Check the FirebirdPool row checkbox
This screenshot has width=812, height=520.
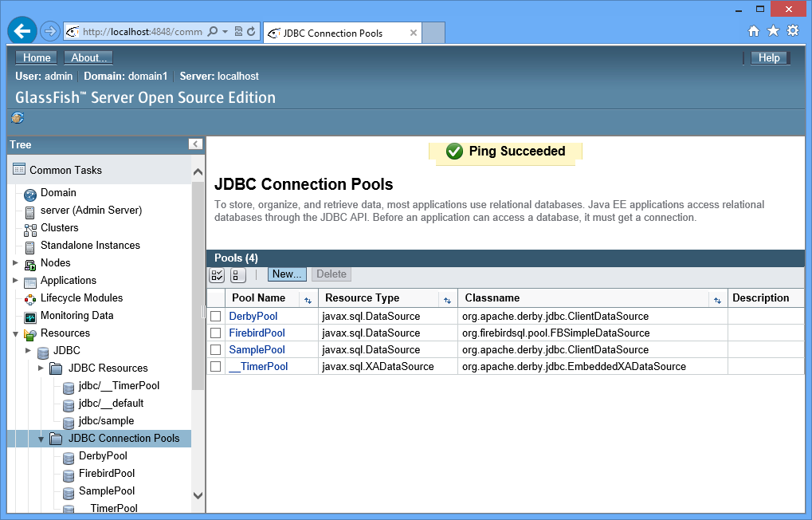click(216, 333)
